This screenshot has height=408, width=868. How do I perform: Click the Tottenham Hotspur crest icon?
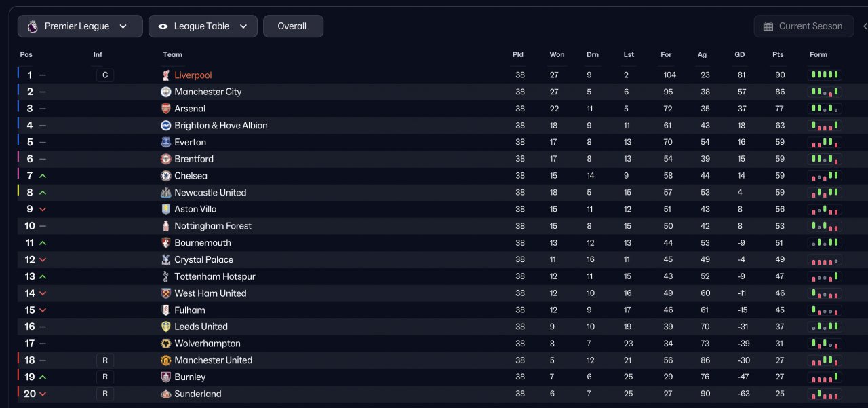click(x=166, y=276)
